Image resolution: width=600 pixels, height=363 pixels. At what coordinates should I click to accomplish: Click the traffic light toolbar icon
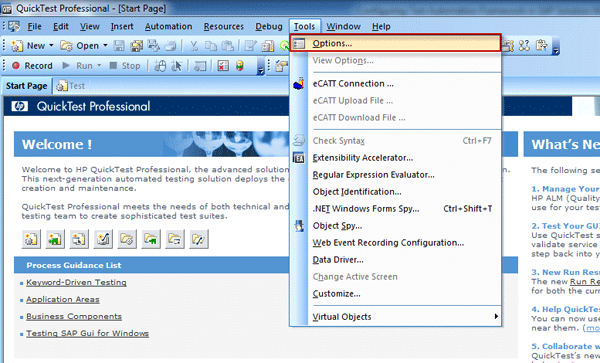click(240, 66)
